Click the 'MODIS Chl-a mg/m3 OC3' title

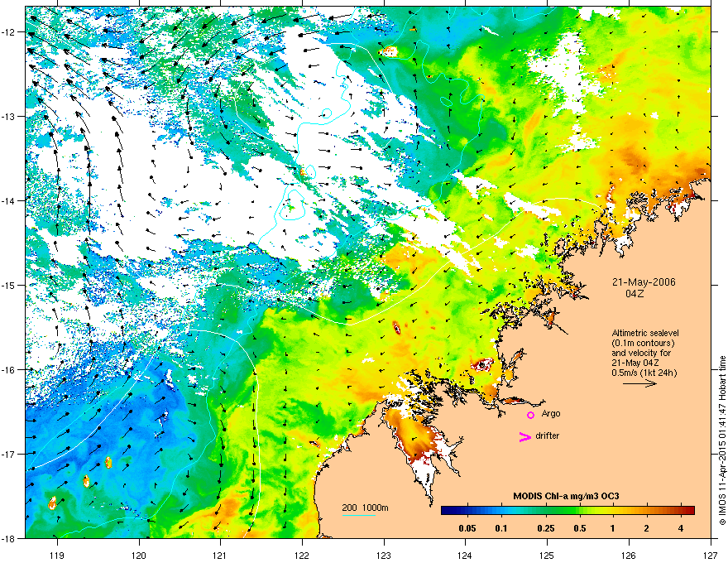566,496
